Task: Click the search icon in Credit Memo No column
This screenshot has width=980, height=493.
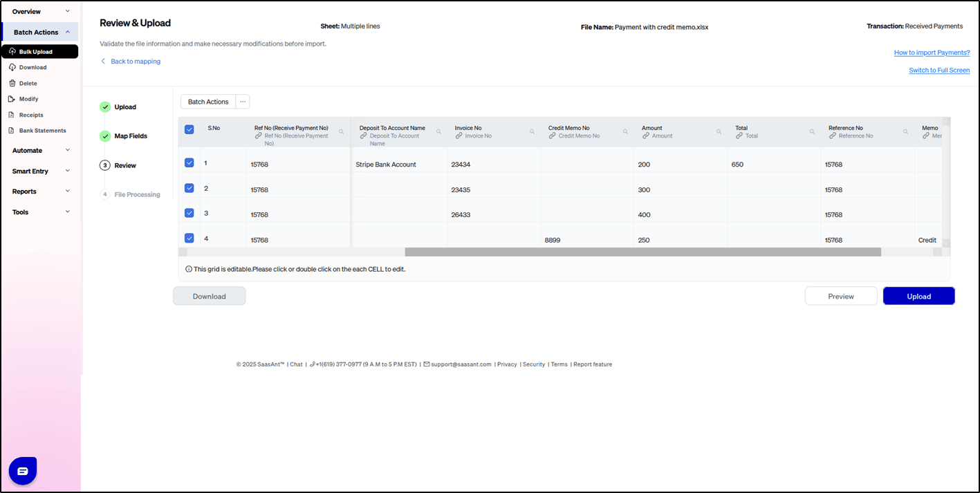Action: pos(625,131)
